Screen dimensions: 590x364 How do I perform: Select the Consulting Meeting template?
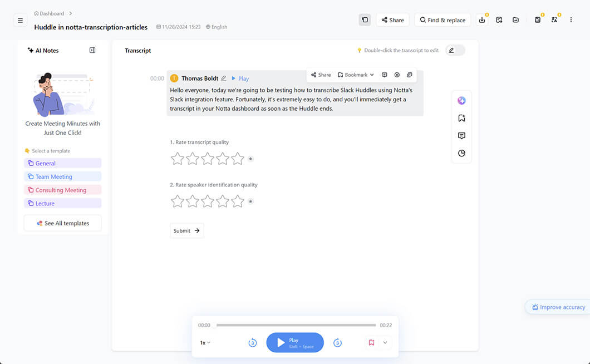[62, 190]
